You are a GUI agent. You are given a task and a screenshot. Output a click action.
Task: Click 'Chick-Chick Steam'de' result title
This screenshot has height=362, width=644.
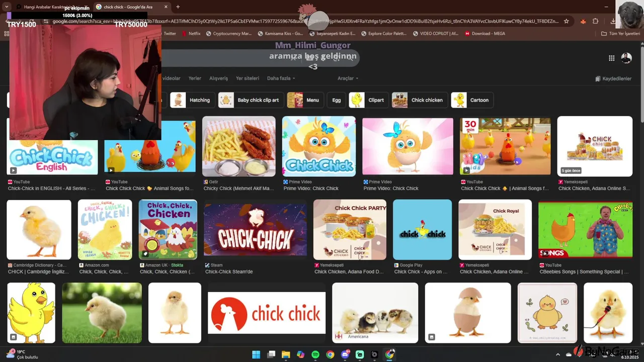(x=229, y=272)
